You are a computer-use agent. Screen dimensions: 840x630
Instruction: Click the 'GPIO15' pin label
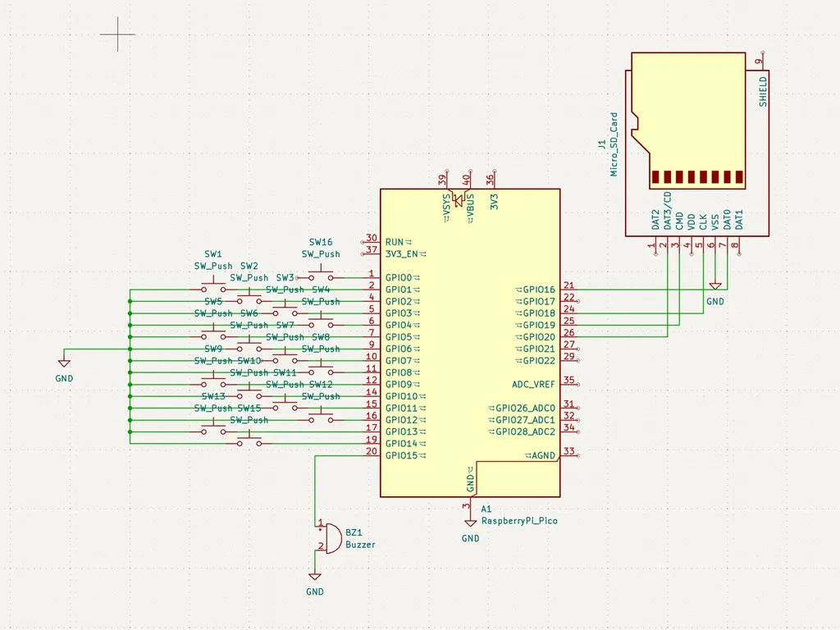[x=401, y=456]
